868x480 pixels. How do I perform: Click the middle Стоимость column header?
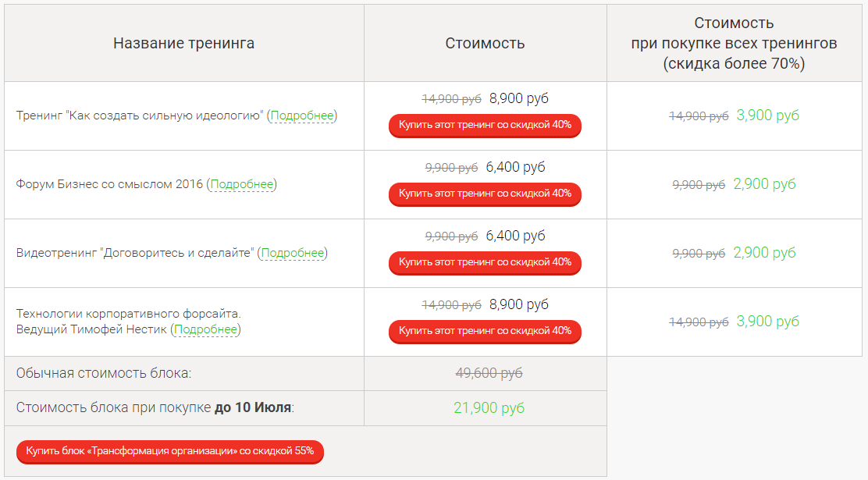click(x=485, y=44)
